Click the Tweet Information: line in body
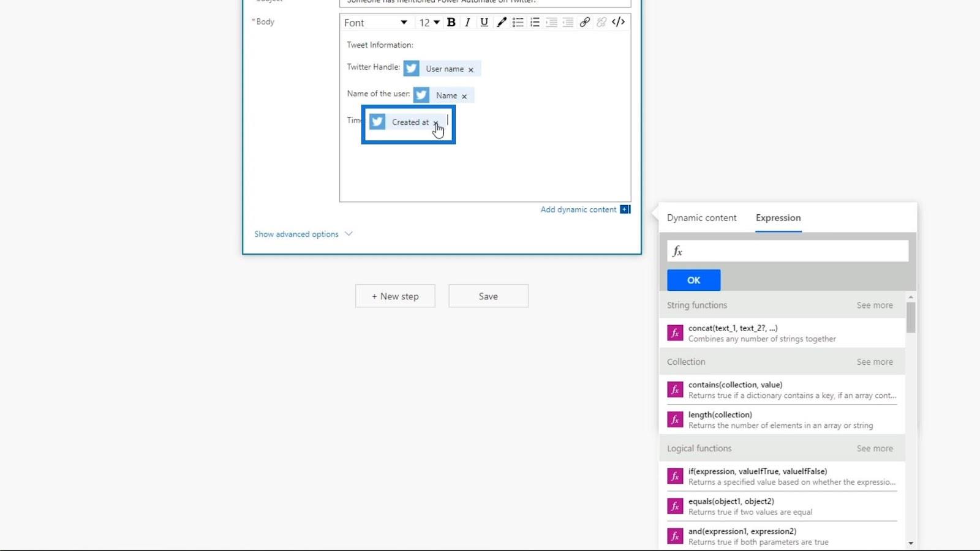Screen dimensions: 980x551 [380, 45]
